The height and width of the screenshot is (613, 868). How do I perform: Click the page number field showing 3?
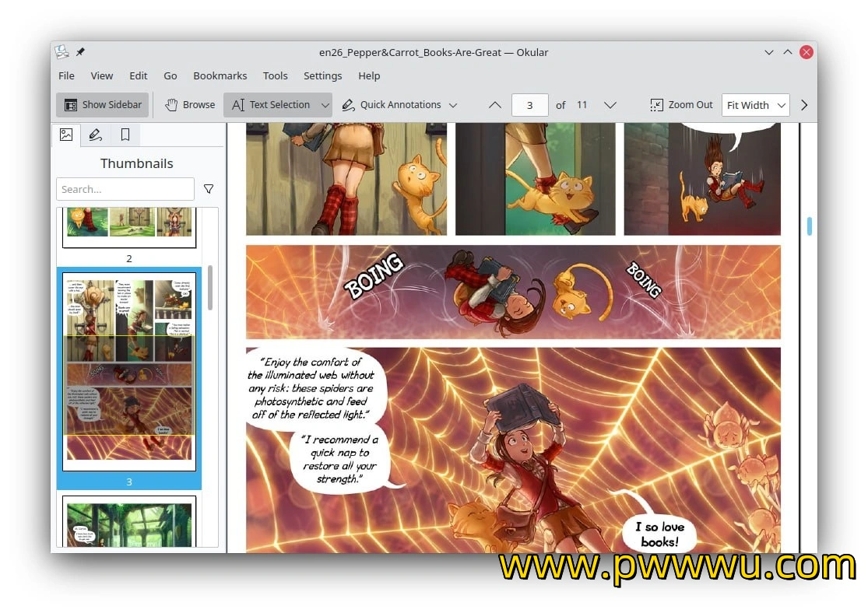pyautogui.click(x=530, y=105)
